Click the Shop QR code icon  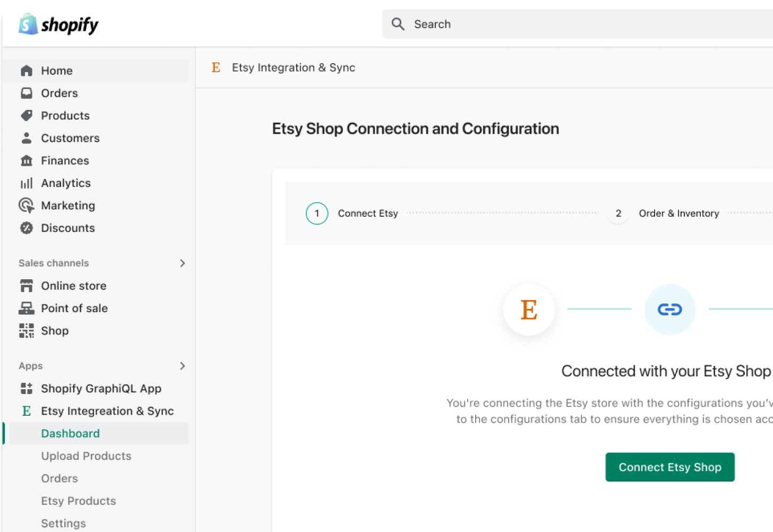27,331
